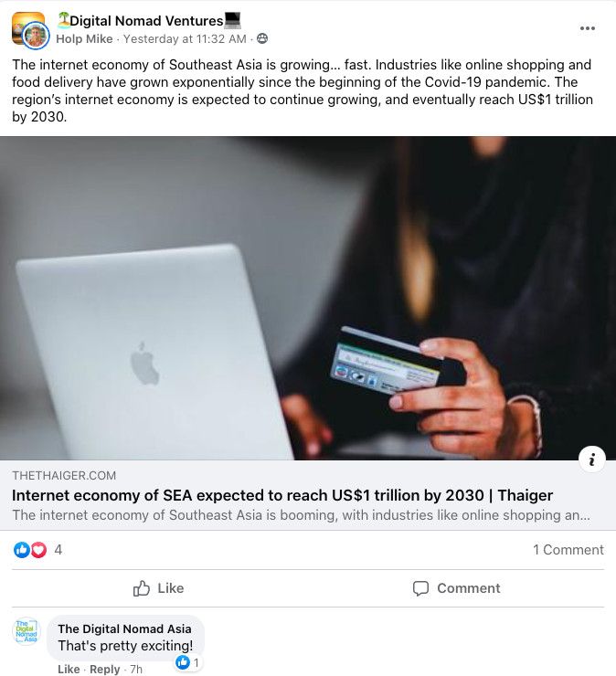
Task: Open the three-dot post options menu
Action: click(587, 28)
